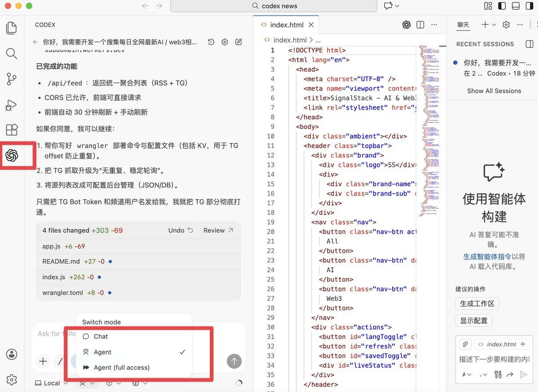
Task: Switch to the index.html editor tab
Action: click(286, 25)
